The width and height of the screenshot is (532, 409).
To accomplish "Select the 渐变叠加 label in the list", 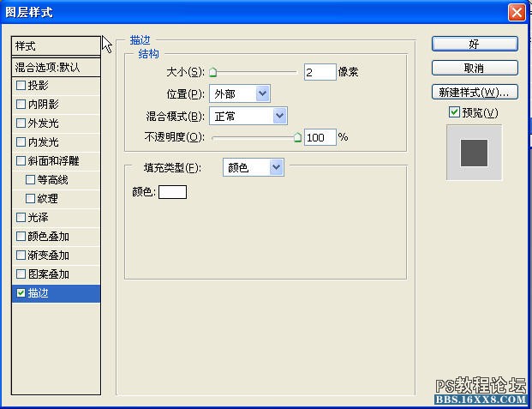I will pos(49,256).
